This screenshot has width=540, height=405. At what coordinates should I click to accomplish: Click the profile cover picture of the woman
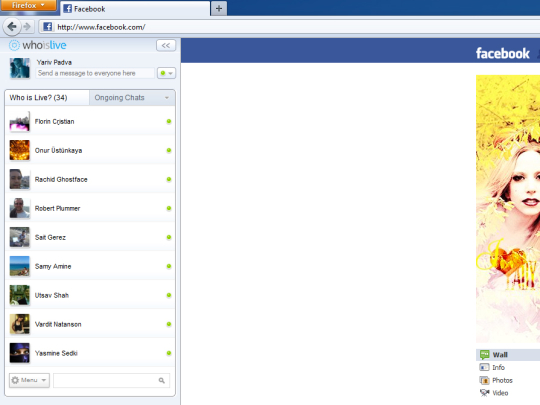(x=508, y=209)
